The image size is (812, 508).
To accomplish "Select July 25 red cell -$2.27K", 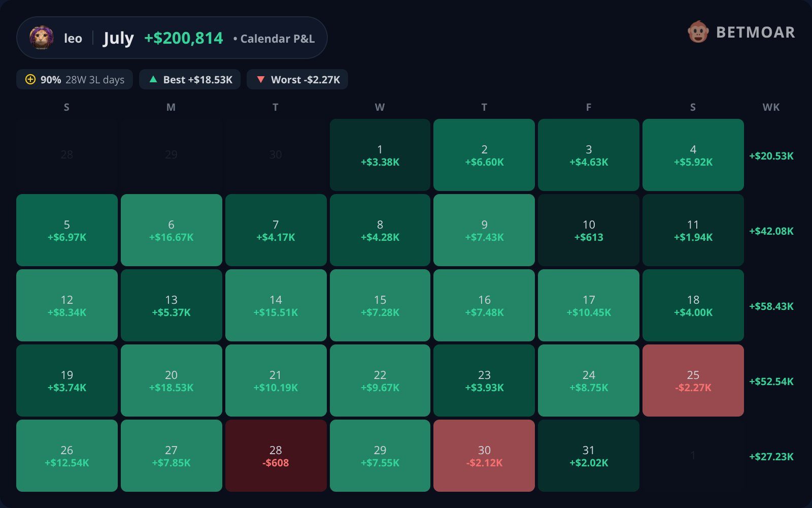I will [693, 380].
